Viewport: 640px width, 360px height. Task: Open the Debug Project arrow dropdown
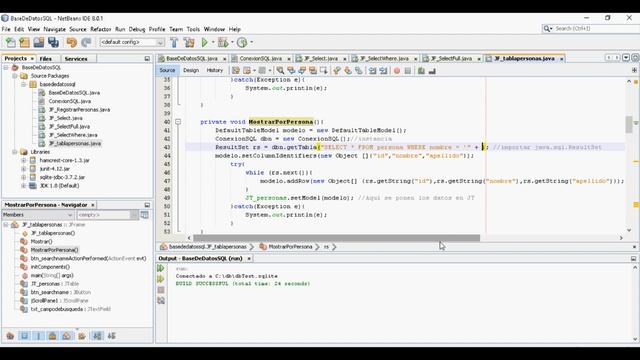pos(232,42)
